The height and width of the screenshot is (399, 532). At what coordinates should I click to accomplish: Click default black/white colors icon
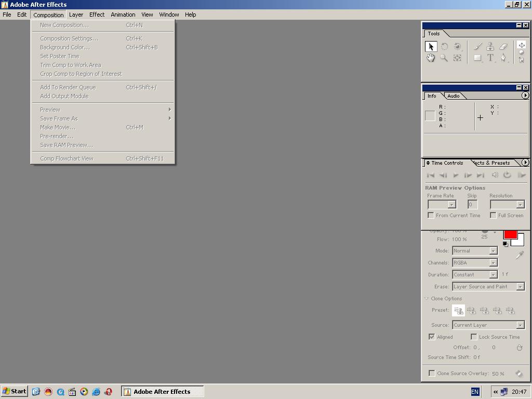pyautogui.click(x=506, y=244)
